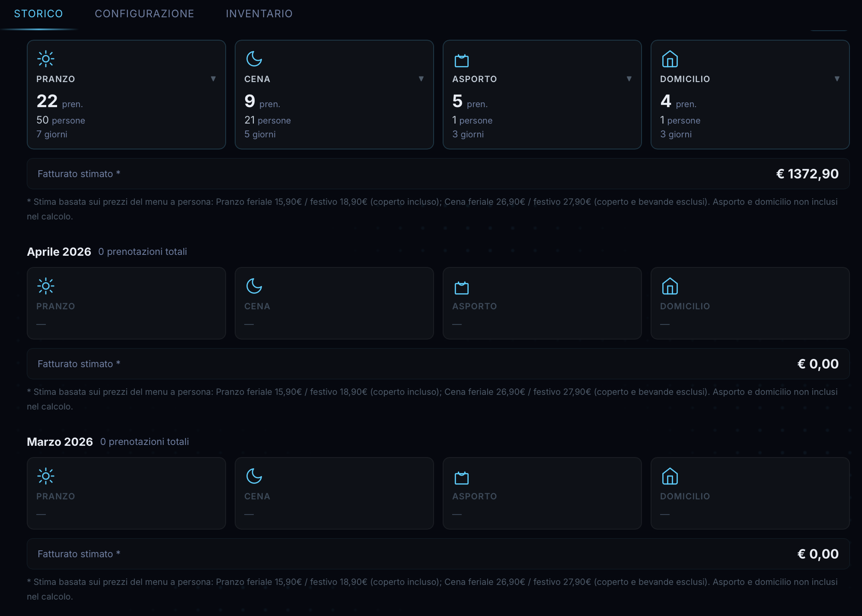Click '0 prenotazioni totali' next to Aprile 2026
This screenshot has width=862, height=616.
click(x=143, y=251)
